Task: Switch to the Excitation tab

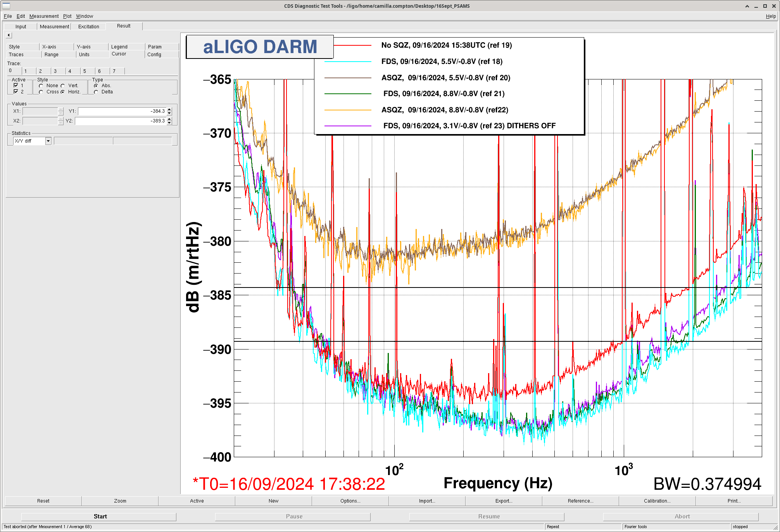Action: coord(89,27)
